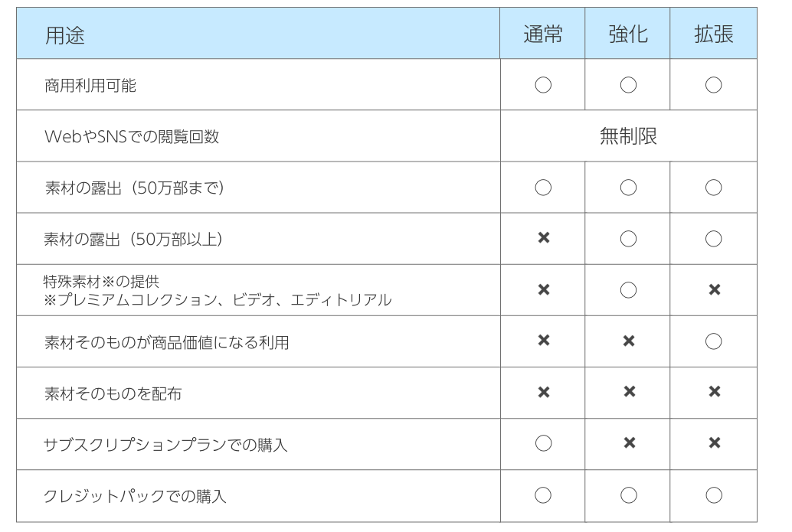Click X mark for 素材そのものを配布 under 強化

pos(628,393)
